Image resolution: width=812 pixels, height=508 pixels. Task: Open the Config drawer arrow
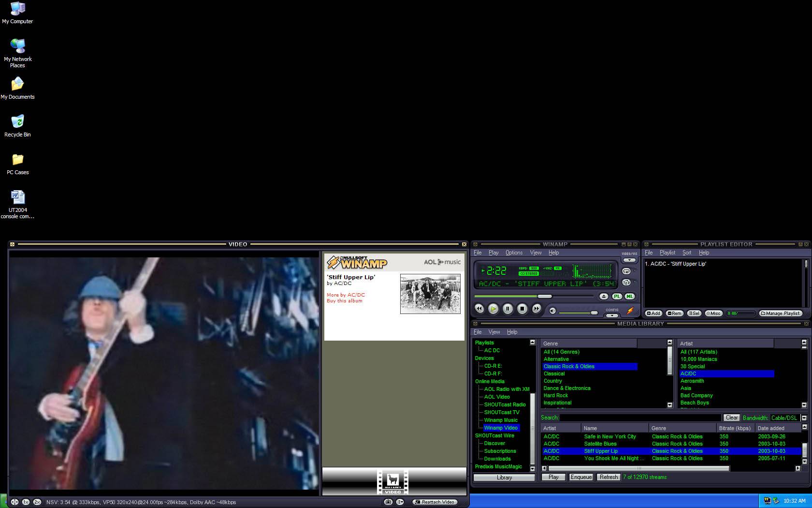pos(612,315)
